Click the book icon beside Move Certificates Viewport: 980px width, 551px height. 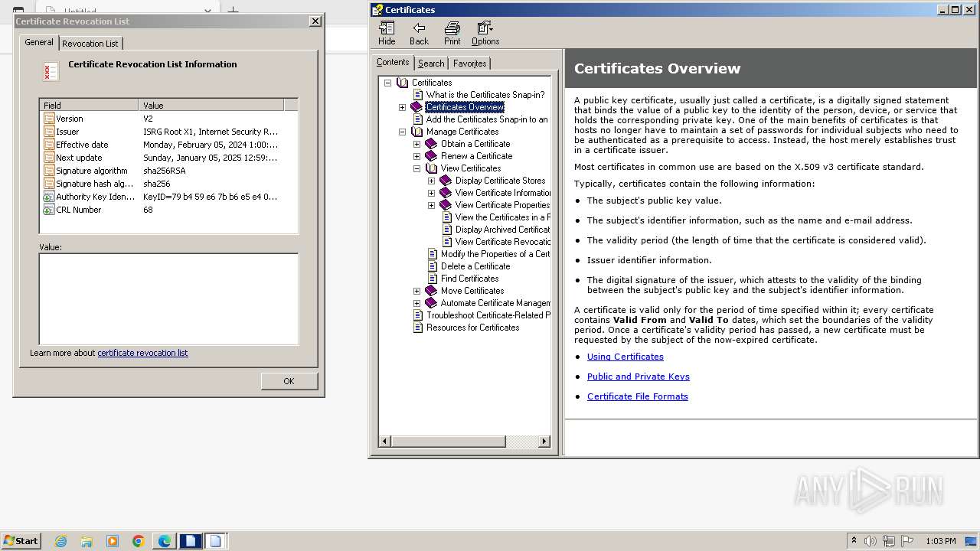pyautogui.click(x=431, y=291)
